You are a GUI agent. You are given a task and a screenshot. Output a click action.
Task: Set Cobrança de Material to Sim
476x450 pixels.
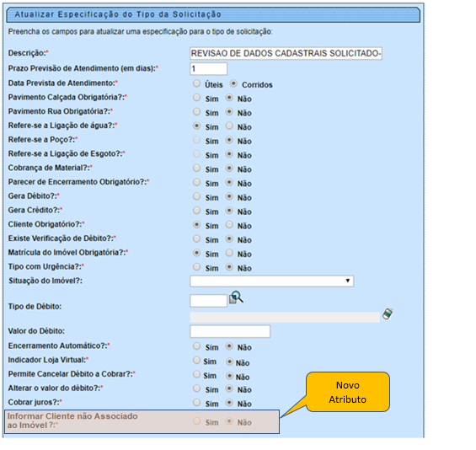[x=196, y=168]
